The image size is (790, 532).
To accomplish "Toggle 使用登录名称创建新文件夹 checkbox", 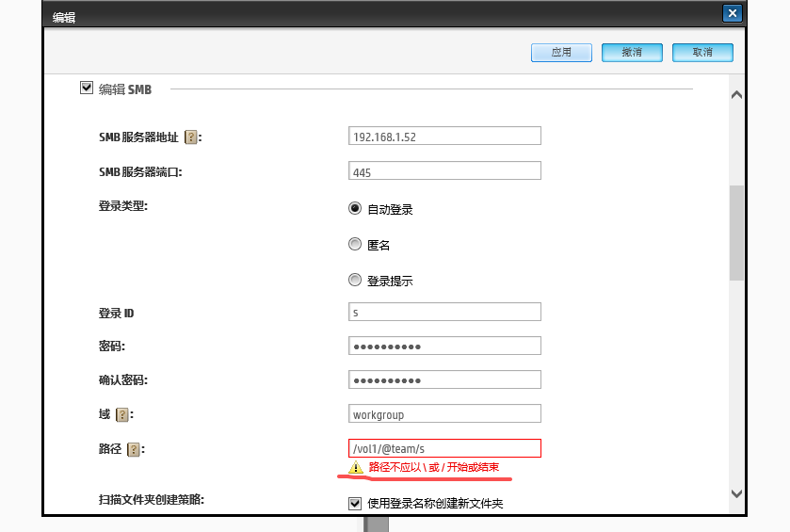I will [355, 504].
